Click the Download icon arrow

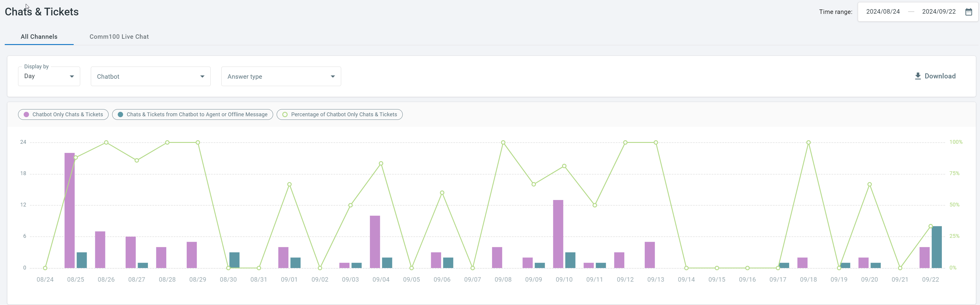pos(918,76)
